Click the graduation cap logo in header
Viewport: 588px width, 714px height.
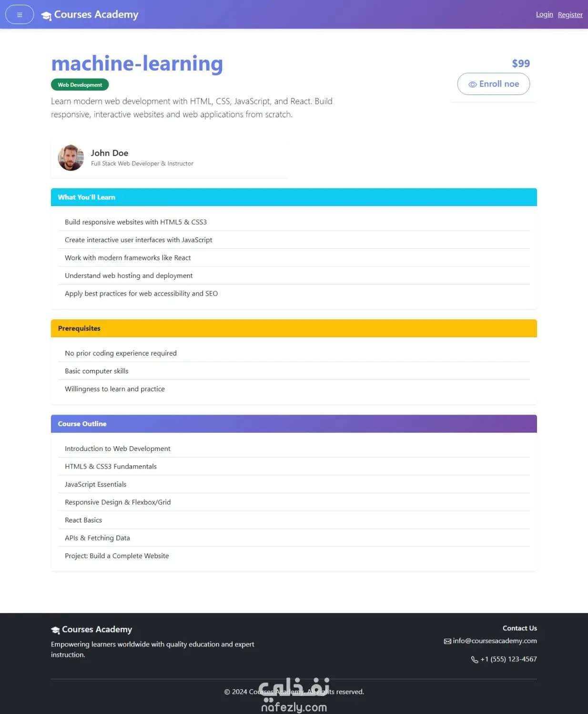point(46,16)
